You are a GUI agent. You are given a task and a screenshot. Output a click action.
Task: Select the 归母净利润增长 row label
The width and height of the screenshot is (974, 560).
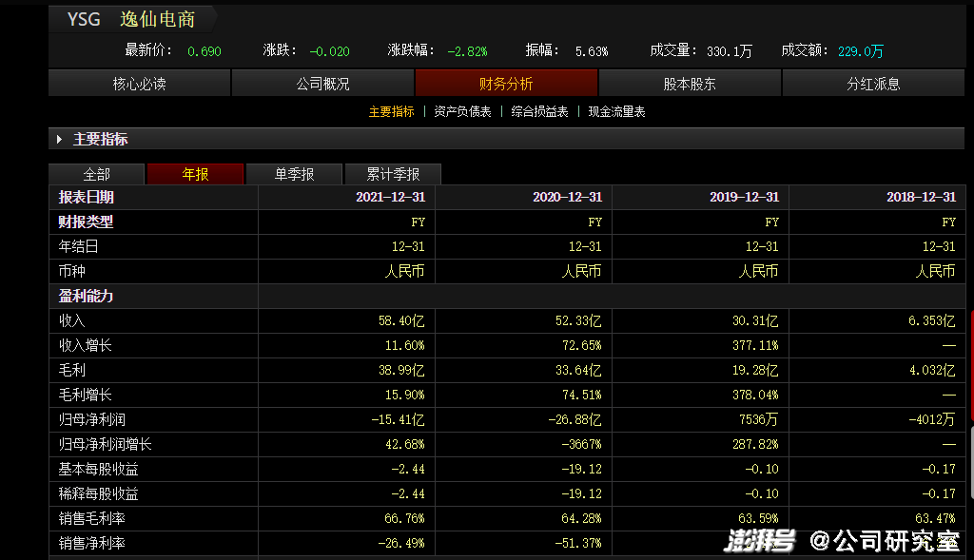point(106,445)
